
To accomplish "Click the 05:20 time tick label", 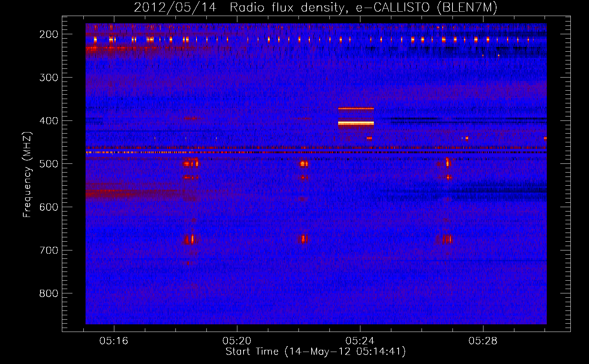I will 237,341.
